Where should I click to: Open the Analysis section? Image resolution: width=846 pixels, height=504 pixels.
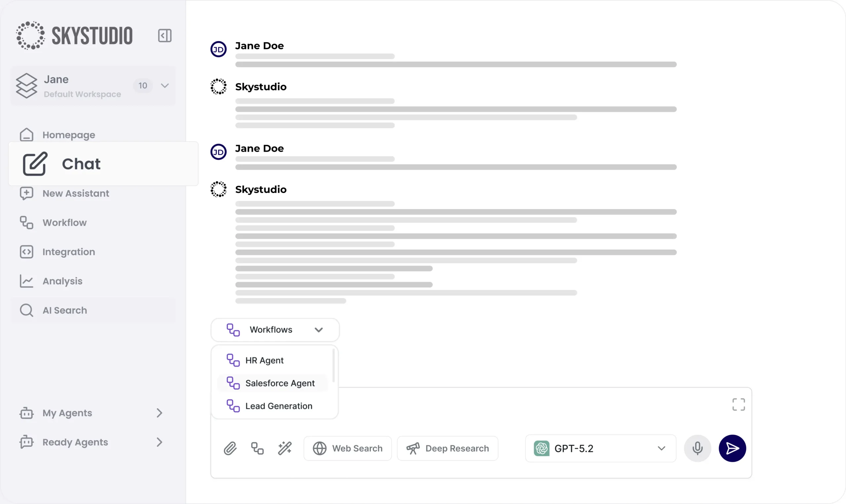point(62,281)
